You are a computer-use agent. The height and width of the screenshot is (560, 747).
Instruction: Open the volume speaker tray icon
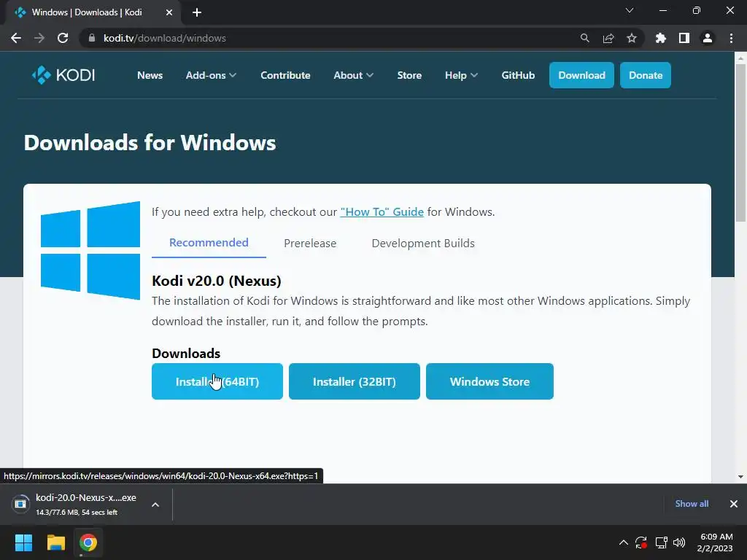coord(679,542)
